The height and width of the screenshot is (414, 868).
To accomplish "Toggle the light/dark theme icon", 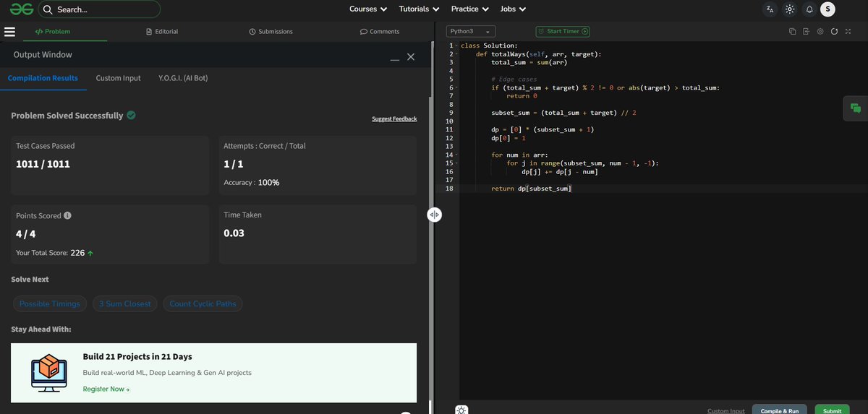I will [x=790, y=9].
